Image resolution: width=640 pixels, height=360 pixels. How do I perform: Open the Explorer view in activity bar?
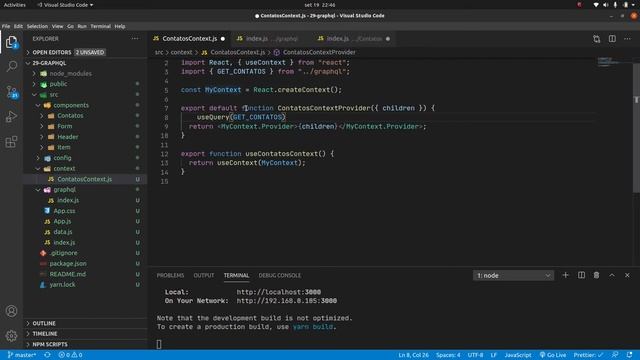click(x=11, y=42)
